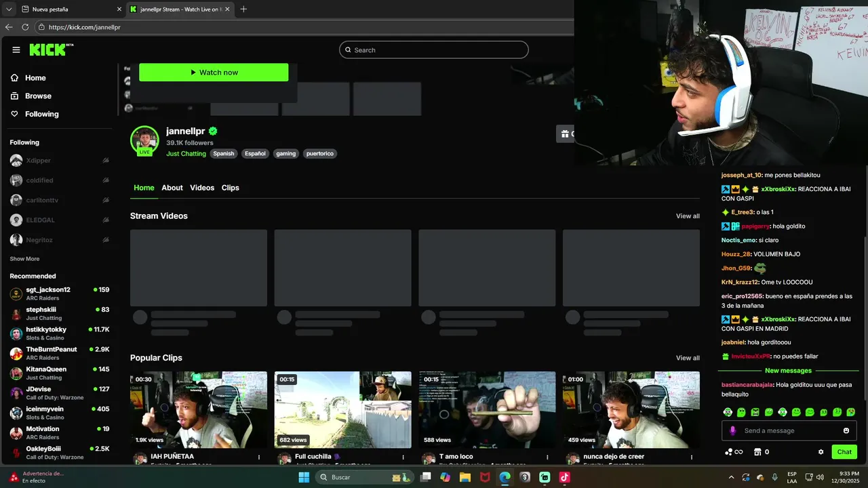The width and height of the screenshot is (868, 488).
Task: Switch to the Clips tab
Action: [x=231, y=188]
